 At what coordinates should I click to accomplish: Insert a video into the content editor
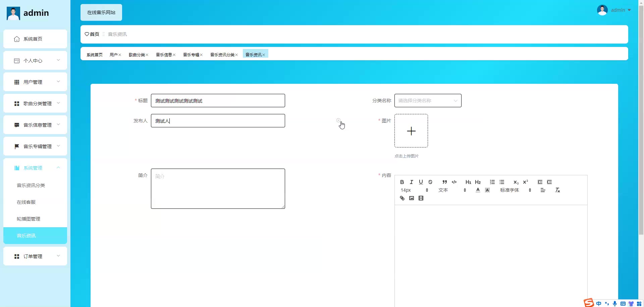pyautogui.click(x=421, y=198)
